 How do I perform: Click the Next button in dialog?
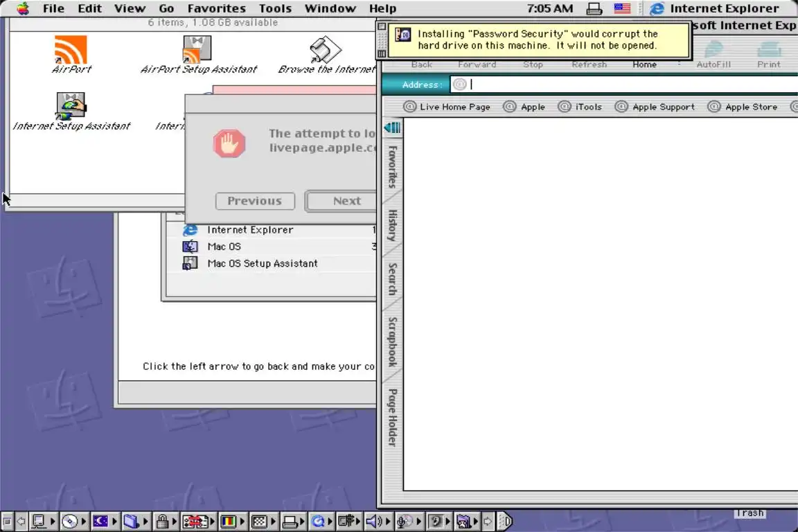pos(341,201)
